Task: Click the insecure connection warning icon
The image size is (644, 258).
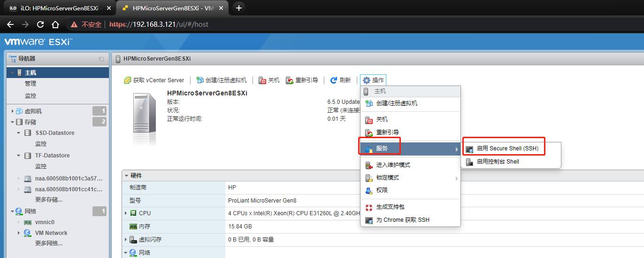Action: click(74, 24)
